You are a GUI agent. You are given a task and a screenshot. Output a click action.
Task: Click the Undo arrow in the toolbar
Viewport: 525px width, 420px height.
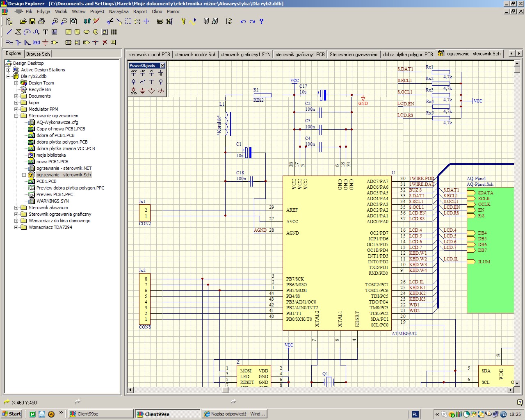[x=243, y=21]
